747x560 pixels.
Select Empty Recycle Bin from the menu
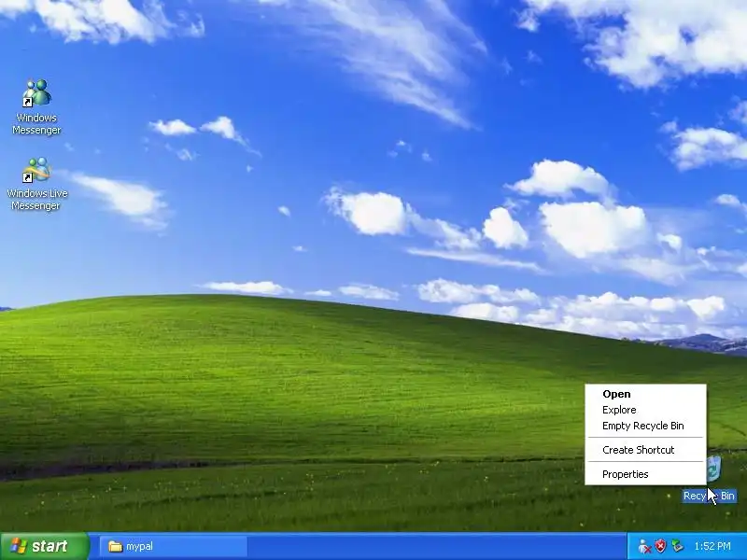[645, 426]
